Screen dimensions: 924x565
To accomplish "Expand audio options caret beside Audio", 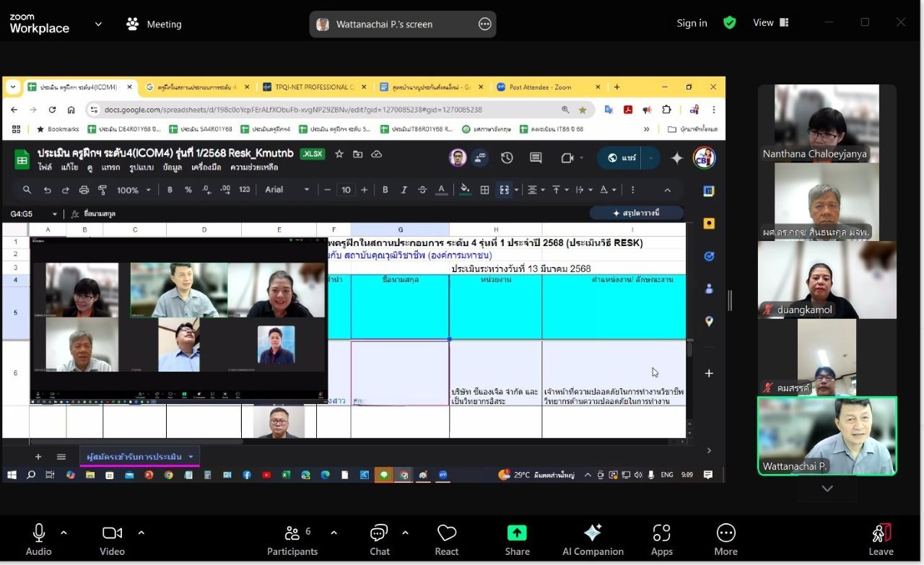I will pos(64,533).
